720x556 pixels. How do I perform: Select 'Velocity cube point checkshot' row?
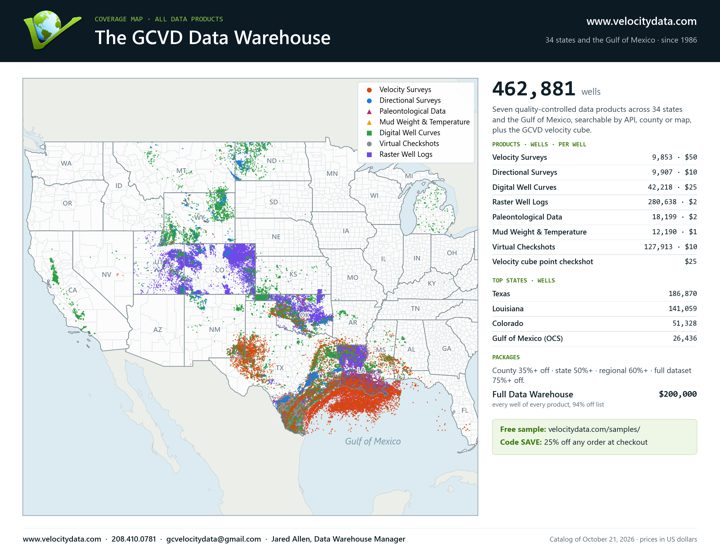point(594,262)
